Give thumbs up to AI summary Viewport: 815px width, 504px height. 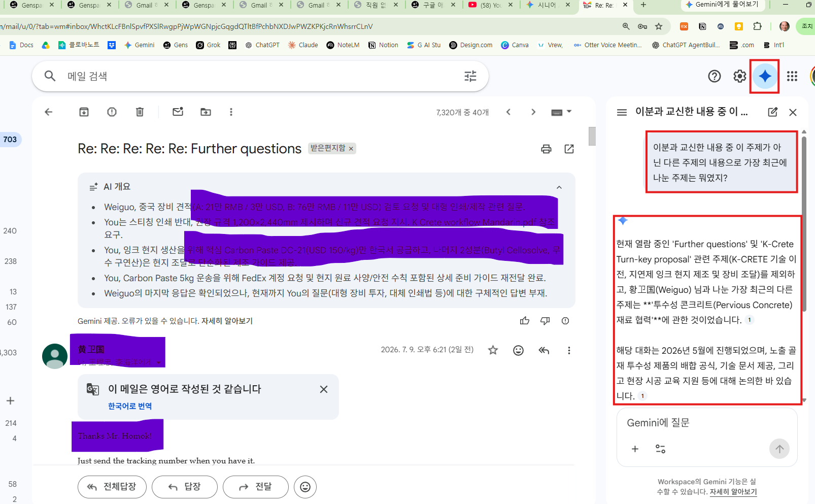(x=525, y=321)
